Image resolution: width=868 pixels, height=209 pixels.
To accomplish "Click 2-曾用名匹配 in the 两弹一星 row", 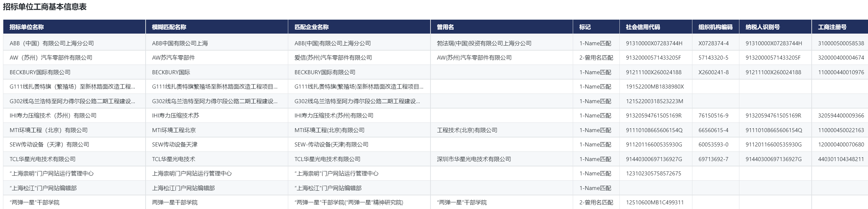I will tap(596, 203).
